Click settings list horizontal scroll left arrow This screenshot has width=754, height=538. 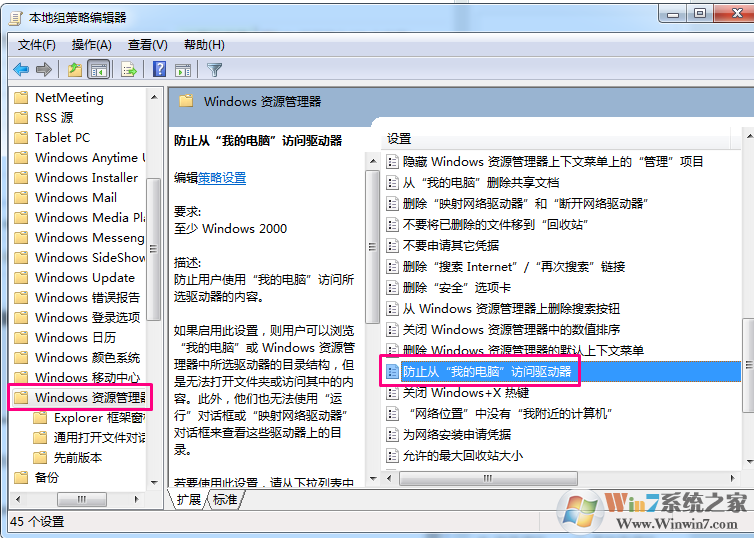(390, 478)
